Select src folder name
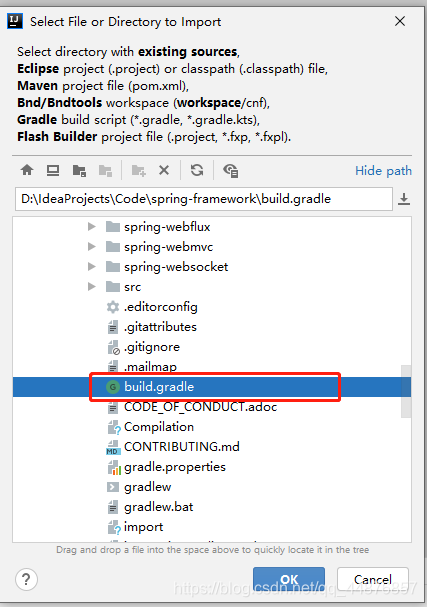The height and width of the screenshot is (607, 427). tap(132, 287)
